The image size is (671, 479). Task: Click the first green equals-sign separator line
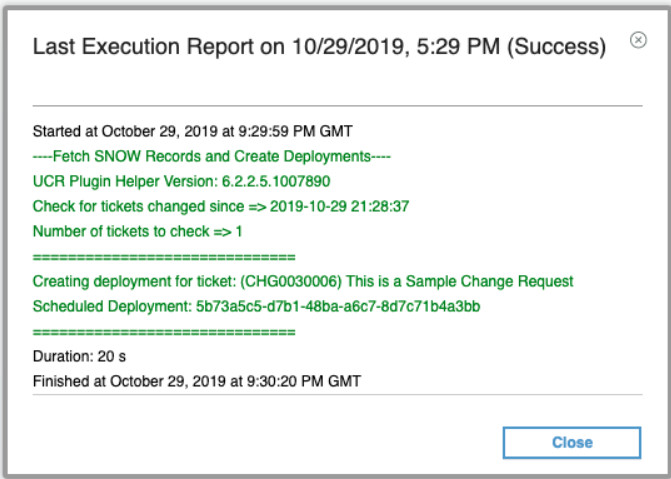(164, 256)
